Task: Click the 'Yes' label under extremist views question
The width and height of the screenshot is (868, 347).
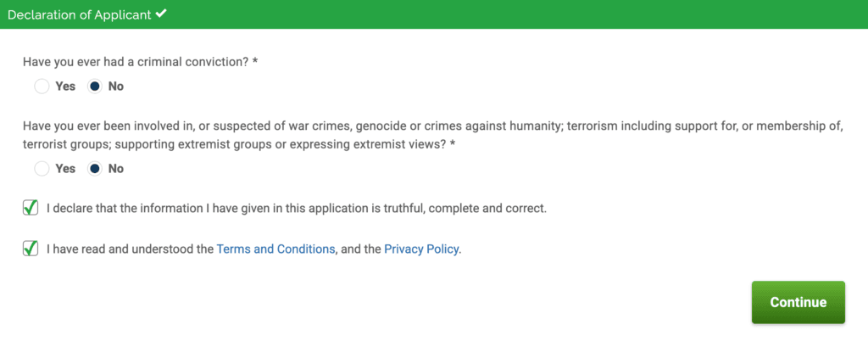Action: [65, 168]
